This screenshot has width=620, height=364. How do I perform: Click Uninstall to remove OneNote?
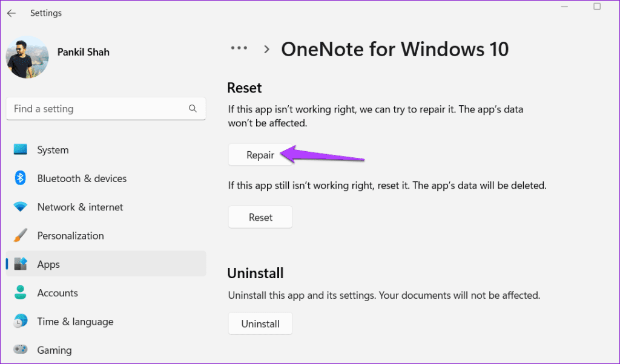tap(260, 323)
